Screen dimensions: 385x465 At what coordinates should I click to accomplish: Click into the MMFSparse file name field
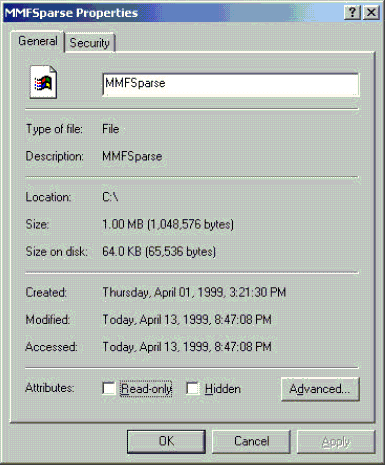pos(231,84)
